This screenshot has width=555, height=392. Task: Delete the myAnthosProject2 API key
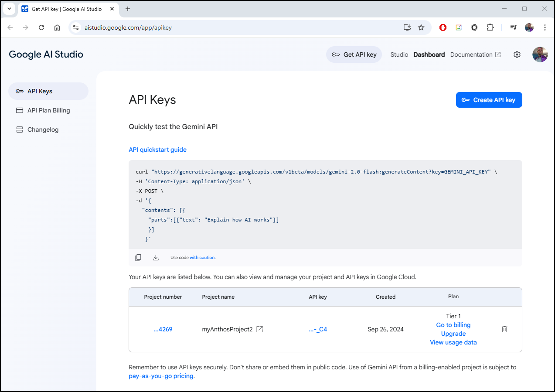pyautogui.click(x=504, y=329)
